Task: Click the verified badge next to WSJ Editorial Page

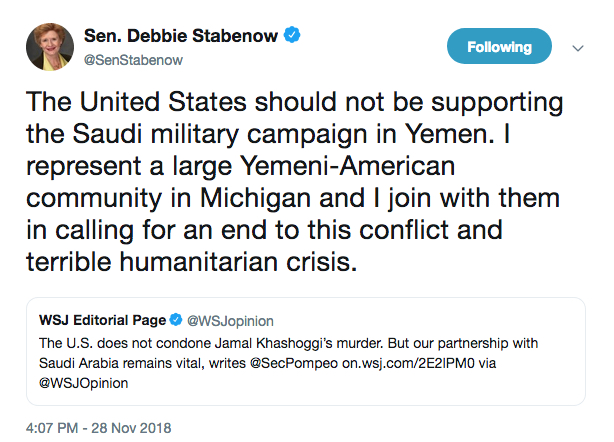Action: (176, 320)
